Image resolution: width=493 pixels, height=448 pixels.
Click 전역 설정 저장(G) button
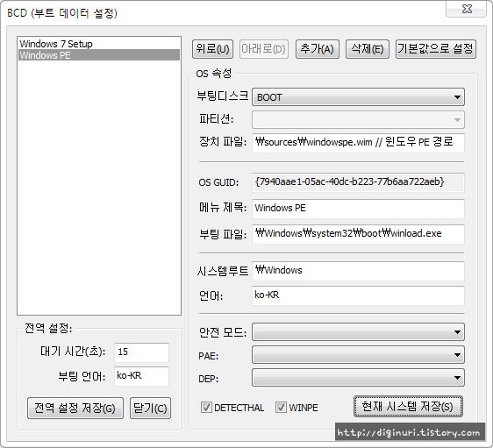coord(75,408)
